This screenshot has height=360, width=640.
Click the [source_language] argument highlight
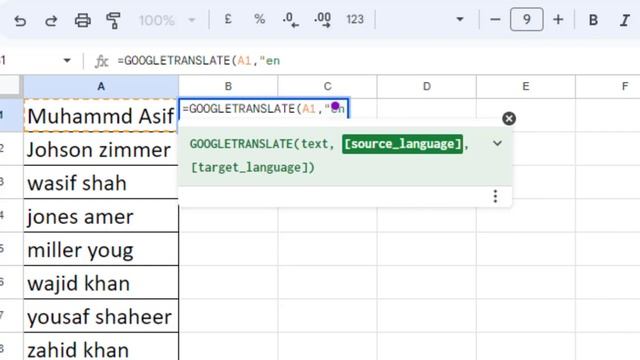click(x=402, y=144)
